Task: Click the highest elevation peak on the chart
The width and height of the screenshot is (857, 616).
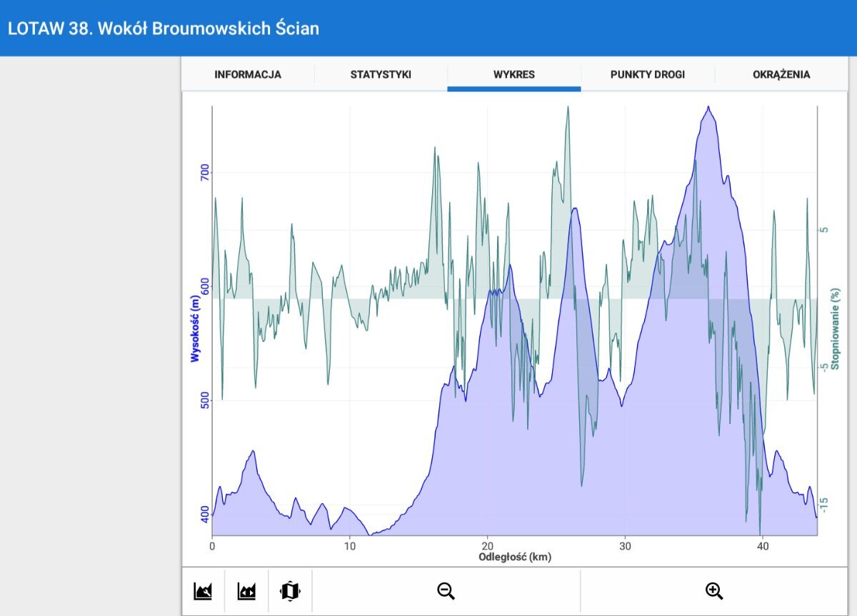Action: (x=708, y=108)
